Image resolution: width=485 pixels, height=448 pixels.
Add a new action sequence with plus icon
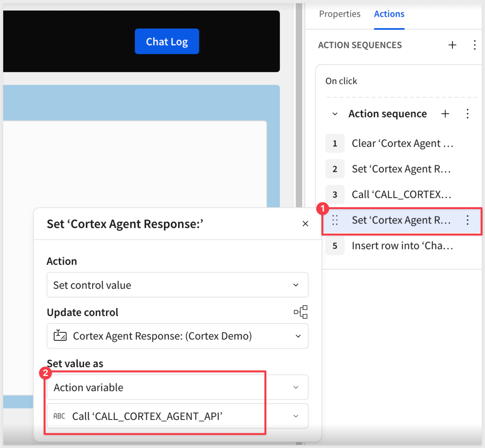[452, 45]
